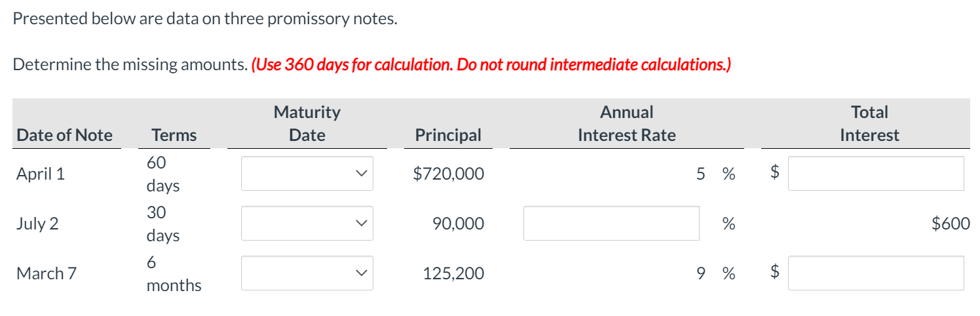This screenshot has width=980, height=316.
Task: Click the March 7 date label
Action: pyautogui.click(x=47, y=273)
